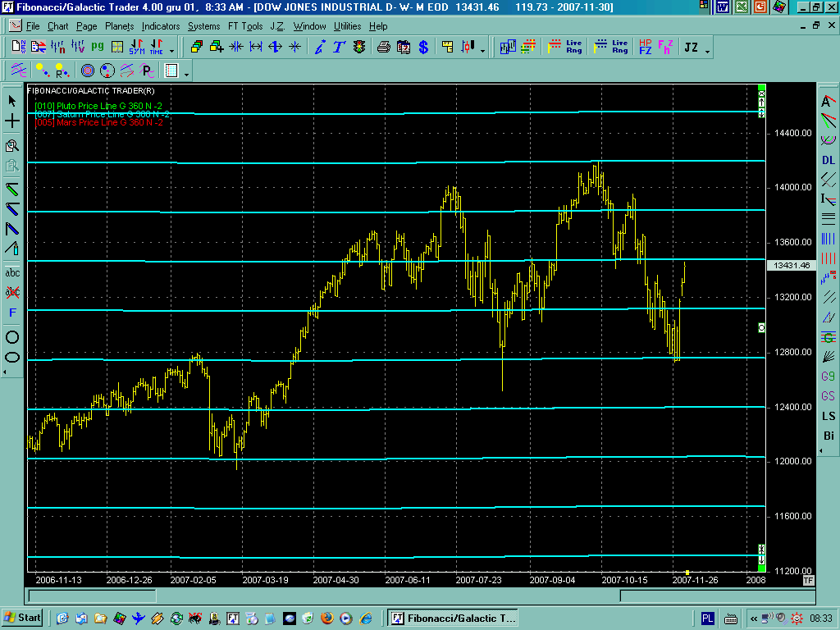The height and width of the screenshot is (630, 840).
Task: Select the ellipse tool in left sidebar
Action: pyautogui.click(x=12, y=357)
